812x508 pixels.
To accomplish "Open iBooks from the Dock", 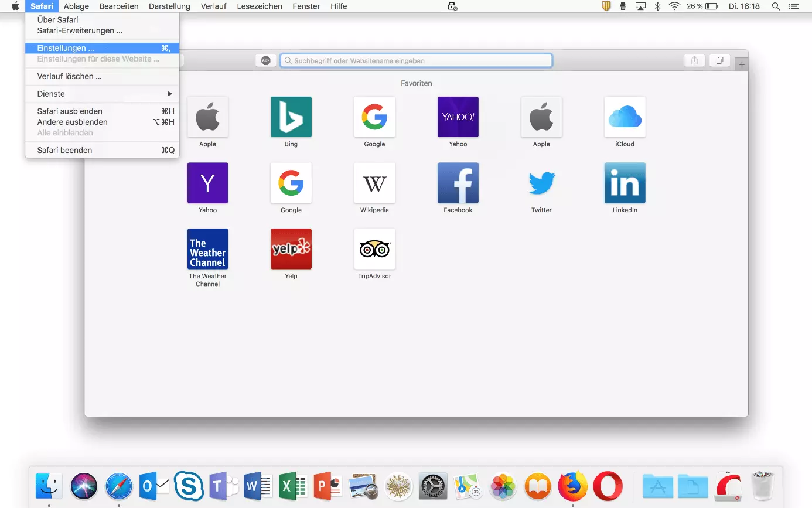I will pos(538,486).
